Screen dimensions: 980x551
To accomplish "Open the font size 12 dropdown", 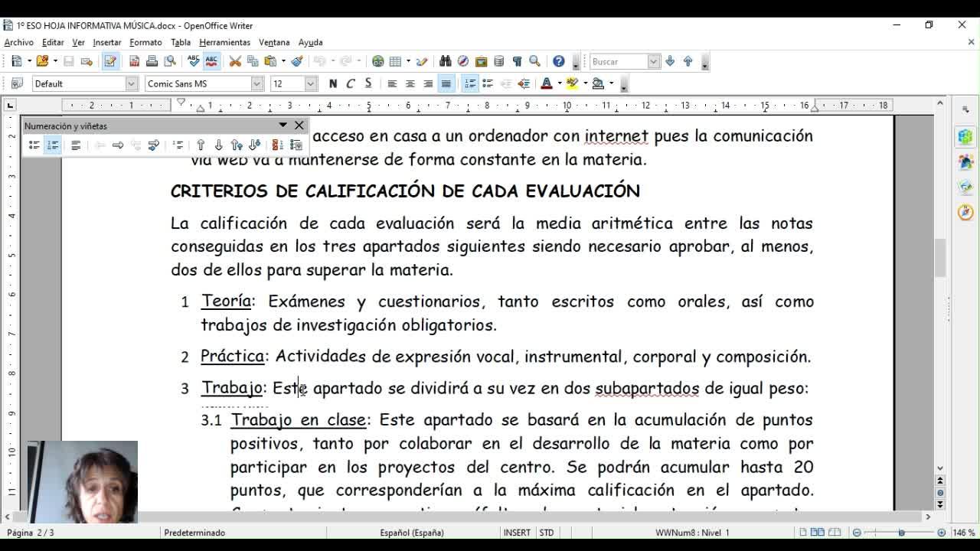I will (310, 83).
